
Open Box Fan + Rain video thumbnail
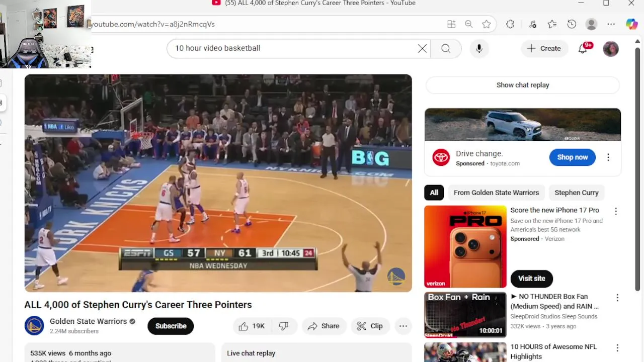465,315
